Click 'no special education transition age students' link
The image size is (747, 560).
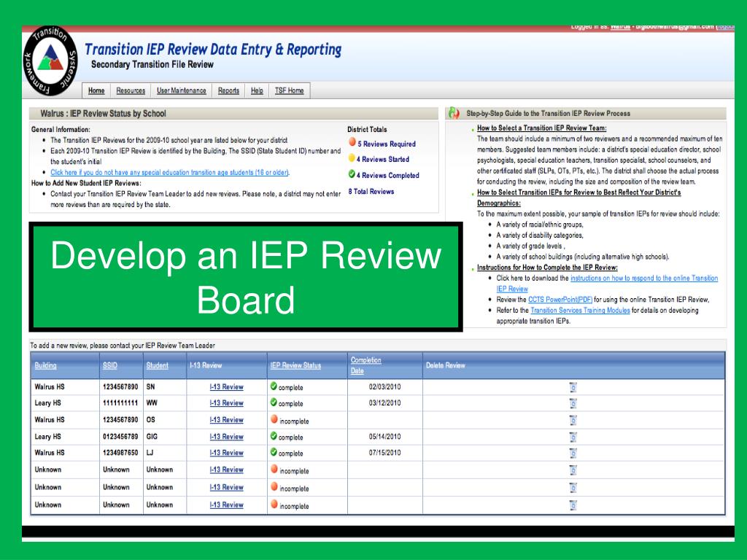(169, 172)
